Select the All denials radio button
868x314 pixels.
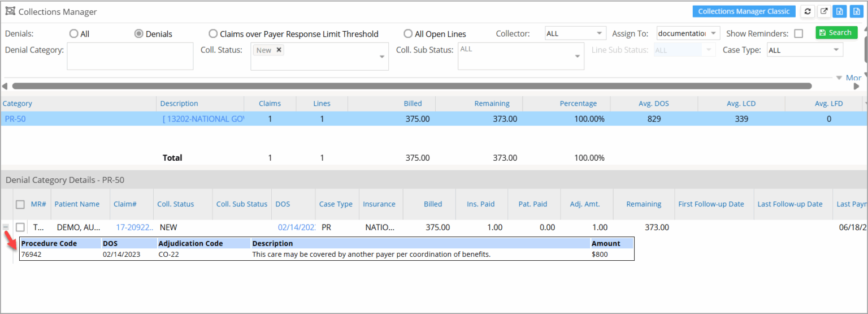click(73, 34)
